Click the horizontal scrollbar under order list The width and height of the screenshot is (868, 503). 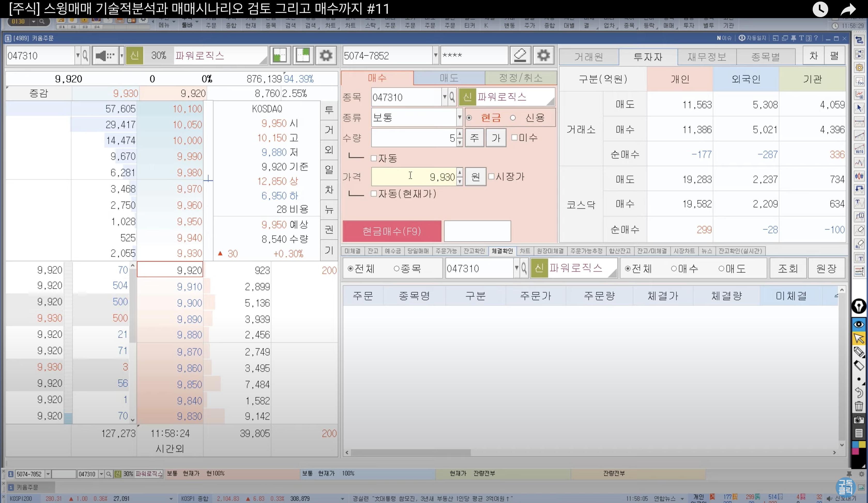pyautogui.click(x=410, y=452)
